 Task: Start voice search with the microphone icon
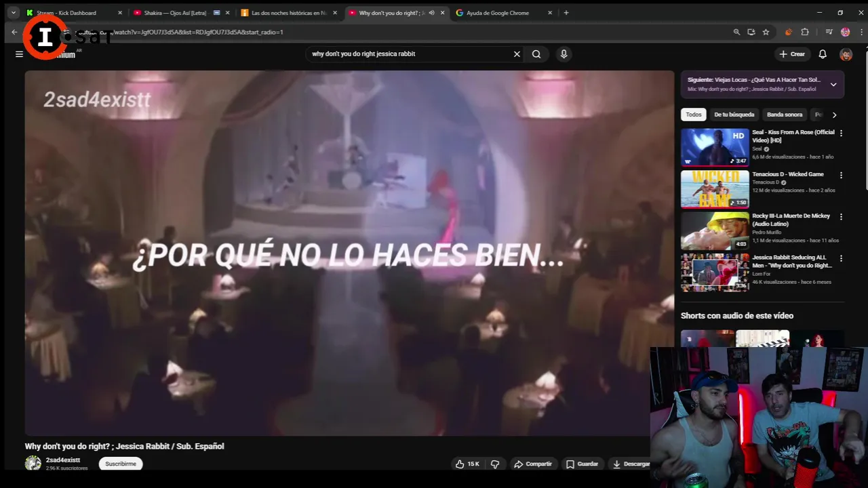click(564, 54)
